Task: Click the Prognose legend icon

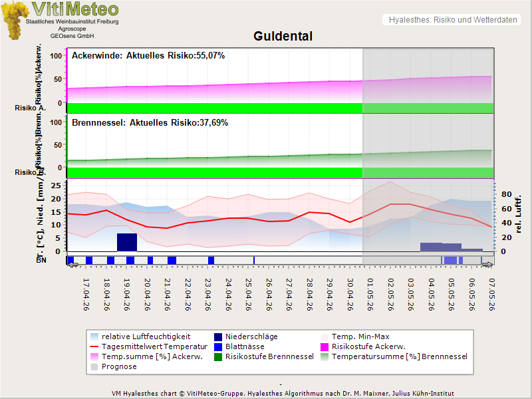Action: pos(95,366)
